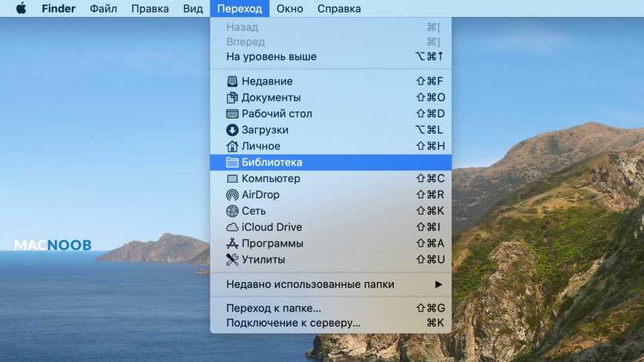Select Компьютер label in menu
The width and height of the screenshot is (644, 362).
point(271,178)
